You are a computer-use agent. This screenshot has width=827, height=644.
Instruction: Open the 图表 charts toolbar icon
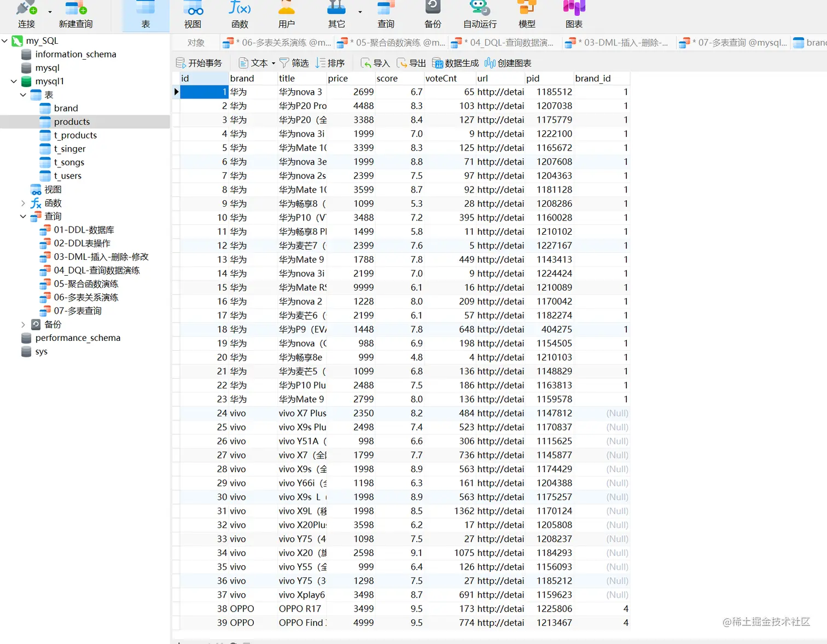(574, 15)
